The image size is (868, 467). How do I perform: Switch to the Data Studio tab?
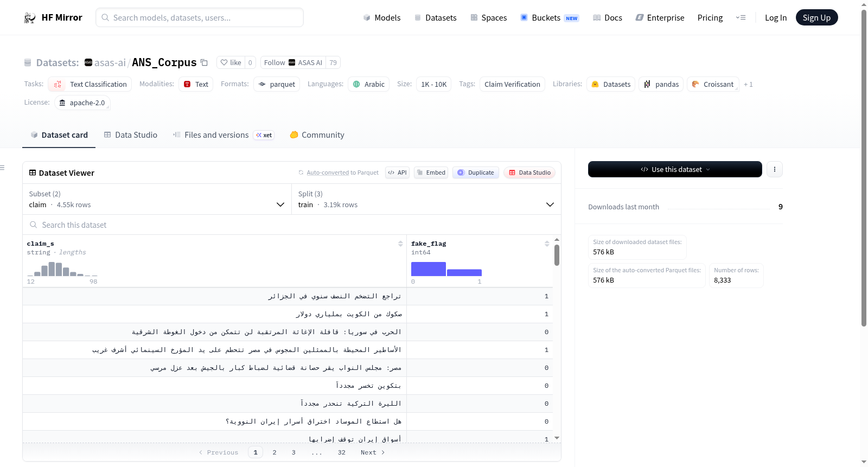pos(131,135)
